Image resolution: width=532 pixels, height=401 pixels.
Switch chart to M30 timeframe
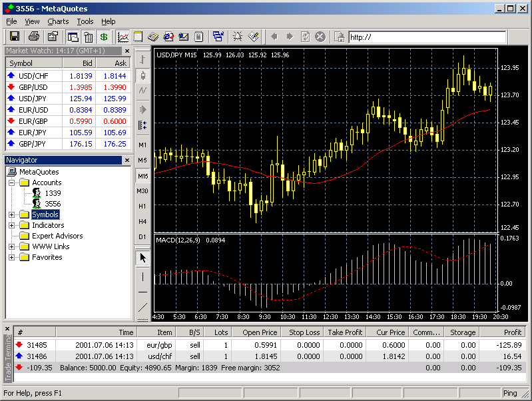(142, 191)
